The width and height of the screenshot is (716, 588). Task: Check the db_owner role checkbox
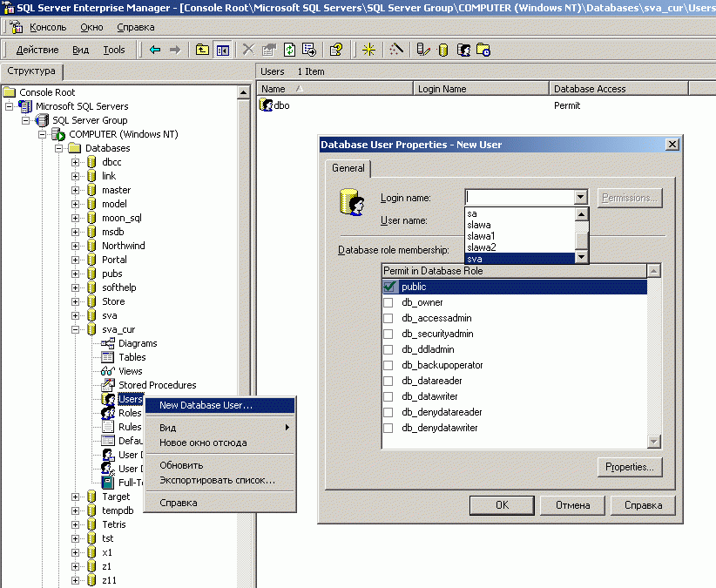coord(388,302)
